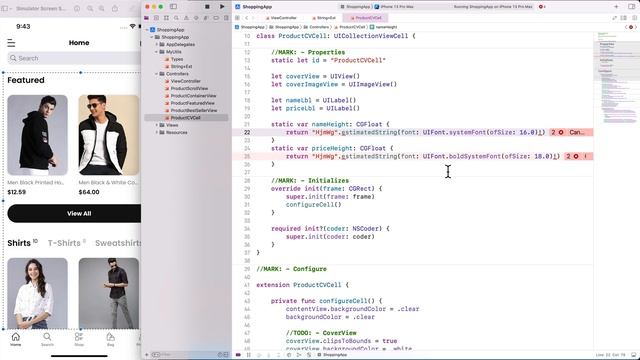Go back in editor history
The height and width of the screenshot is (360, 640).
click(x=247, y=18)
